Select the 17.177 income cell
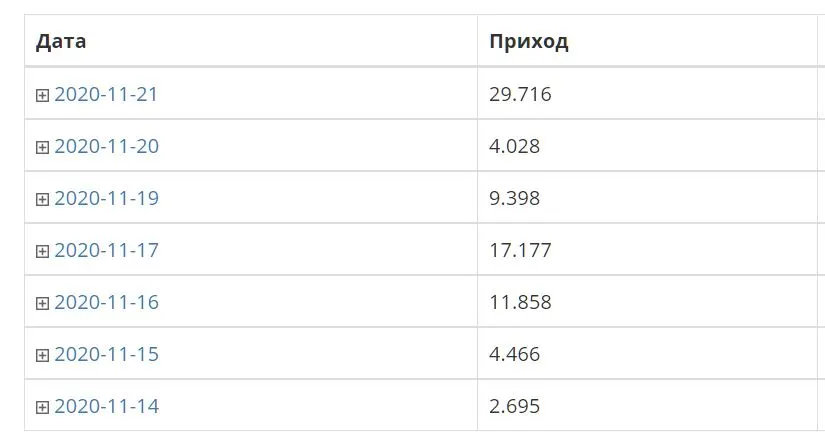The width and height of the screenshot is (825, 442). 647,250
